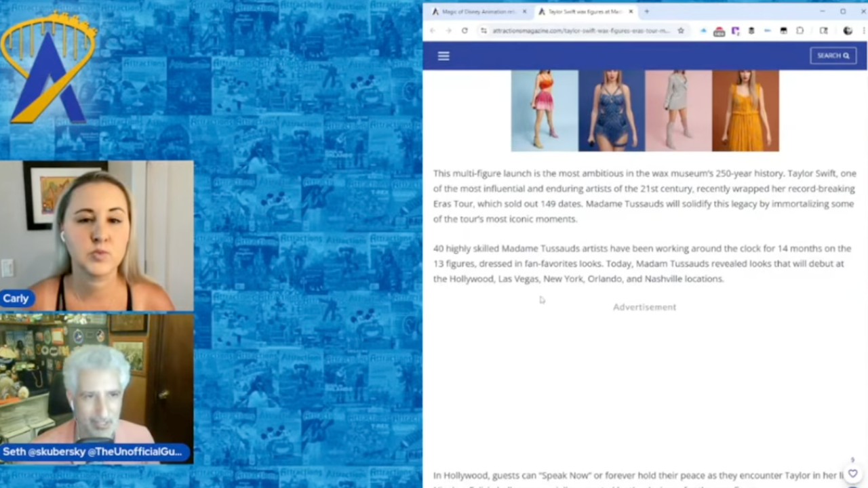Viewport: 868px width, 488px height.
Task: Switch to the Magic of Disney Animation tab
Action: pos(475,12)
